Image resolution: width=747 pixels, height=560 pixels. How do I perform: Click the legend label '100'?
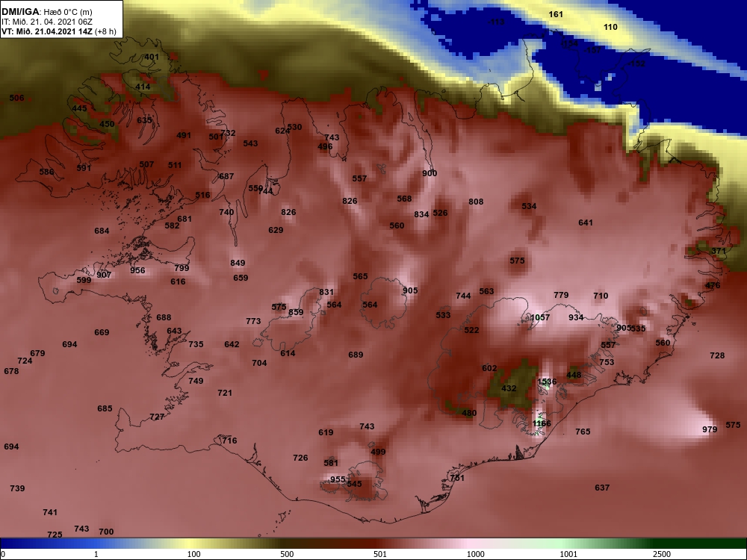(x=194, y=554)
